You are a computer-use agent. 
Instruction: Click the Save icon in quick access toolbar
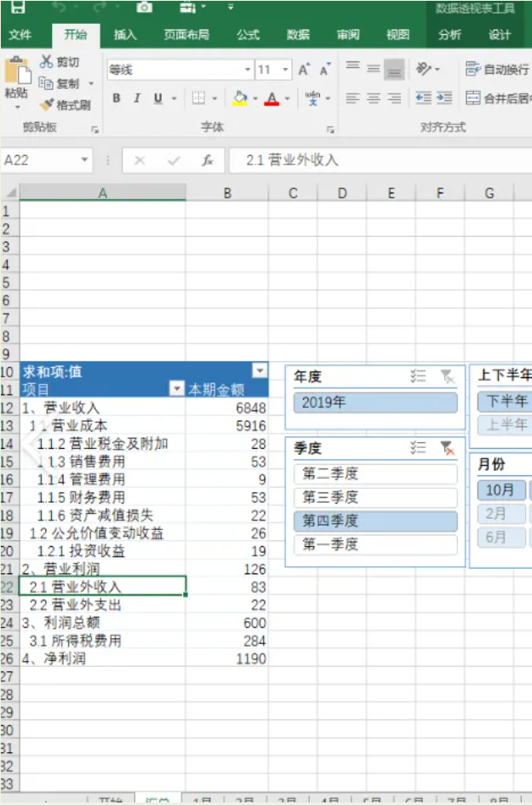[x=18, y=7]
